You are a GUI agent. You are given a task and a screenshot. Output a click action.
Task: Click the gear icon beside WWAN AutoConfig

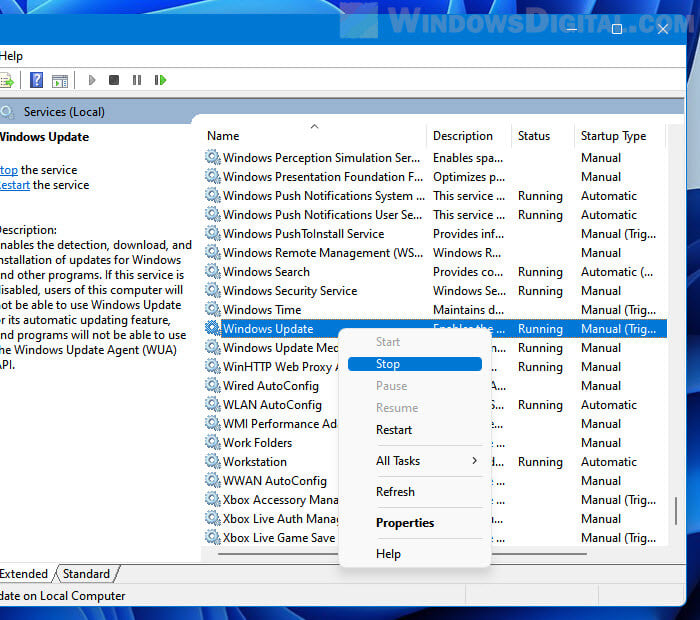[x=213, y=480]
